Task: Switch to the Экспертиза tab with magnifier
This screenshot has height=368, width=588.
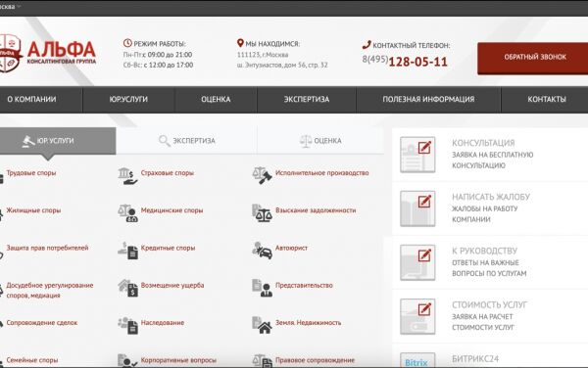Action: (186, 141)
